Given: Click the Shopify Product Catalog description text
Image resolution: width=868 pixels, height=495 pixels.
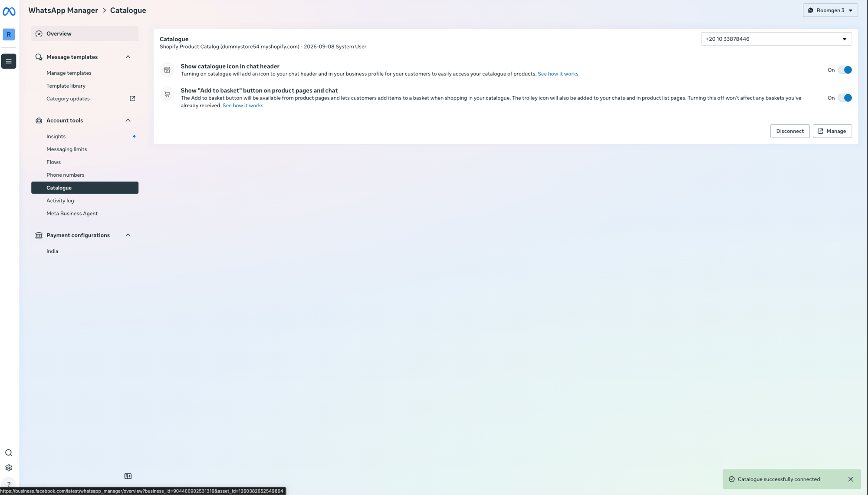Looking at the screenshot, I should [x=263, y=46].
